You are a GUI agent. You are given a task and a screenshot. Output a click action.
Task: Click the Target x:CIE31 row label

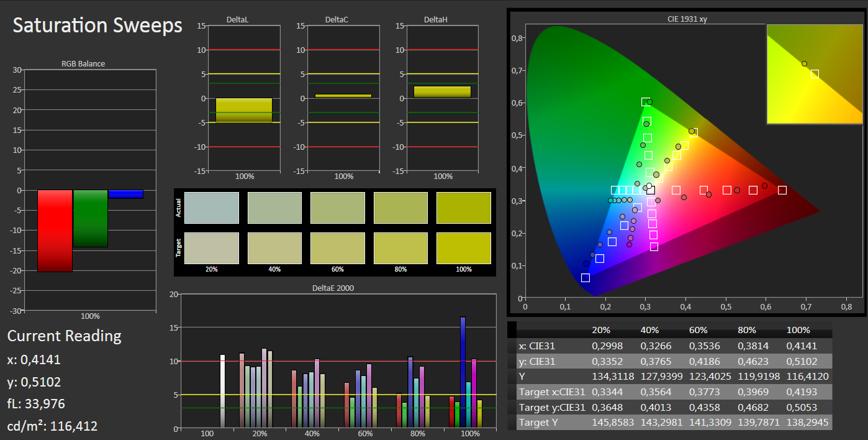point(552,392)
